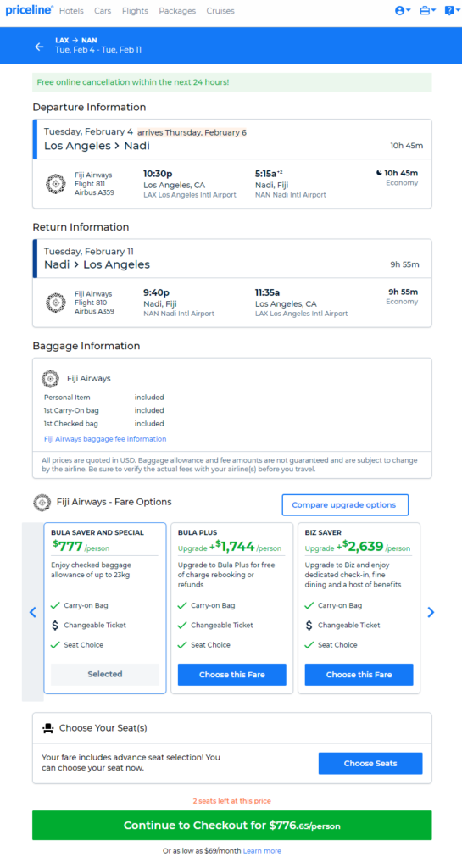
Task: Click '2 seats left at this price' notice
Action: [x=231, y=801]
